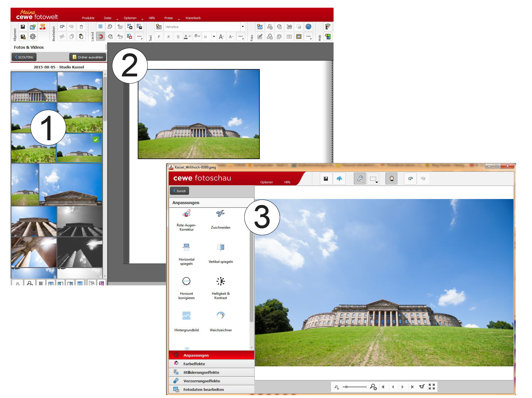Expand more Foto options (three dots)
The width and height of the screenshot is (532, 398).
point(308,36)
